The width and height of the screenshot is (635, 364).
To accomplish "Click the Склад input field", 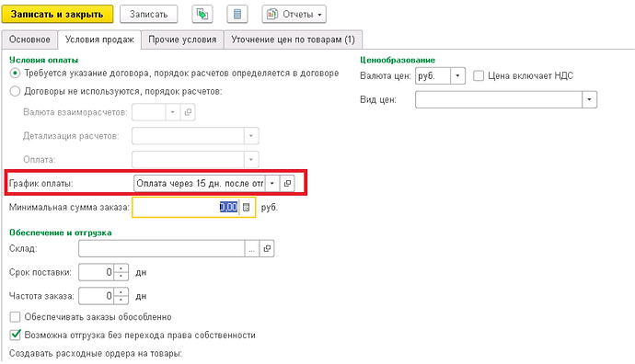I will click(x=162, y=248).
